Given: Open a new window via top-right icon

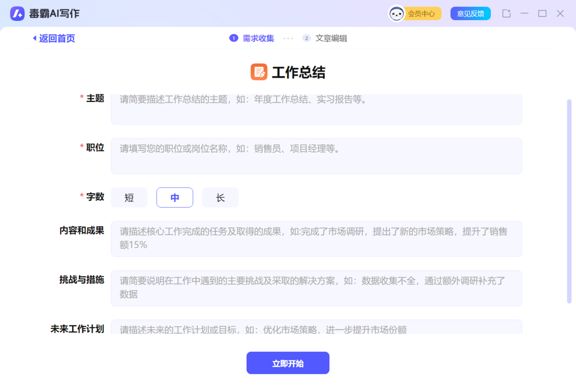Looking at the screenshot, I should [506, 13].
